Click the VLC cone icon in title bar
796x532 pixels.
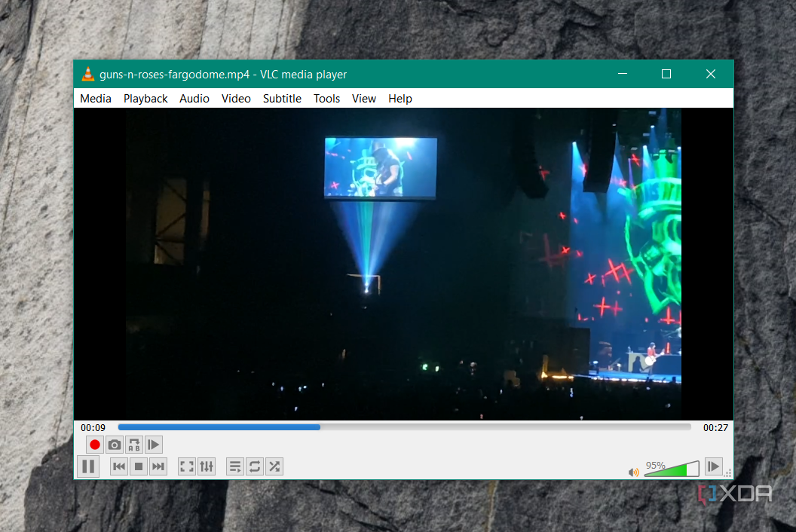coord(88,74)
